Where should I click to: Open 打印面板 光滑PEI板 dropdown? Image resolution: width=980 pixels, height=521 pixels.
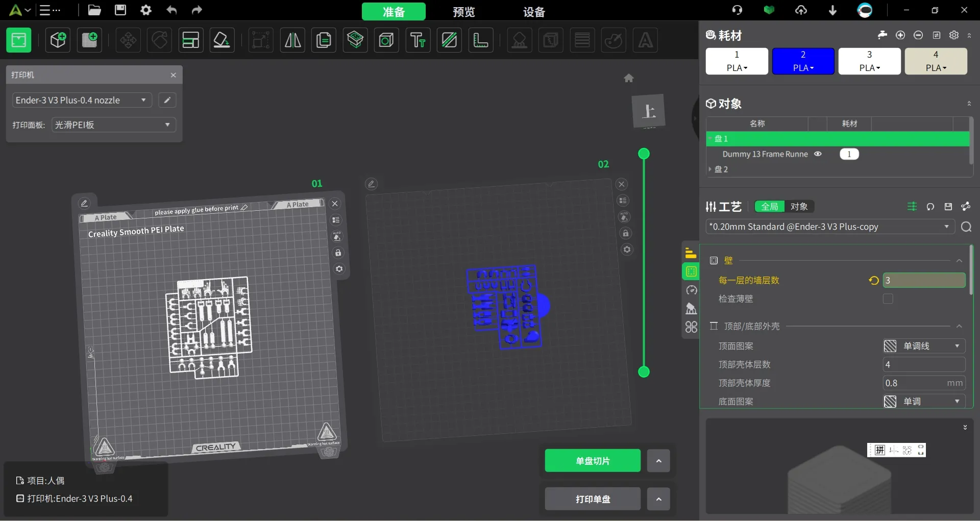(x=113, y=125)
